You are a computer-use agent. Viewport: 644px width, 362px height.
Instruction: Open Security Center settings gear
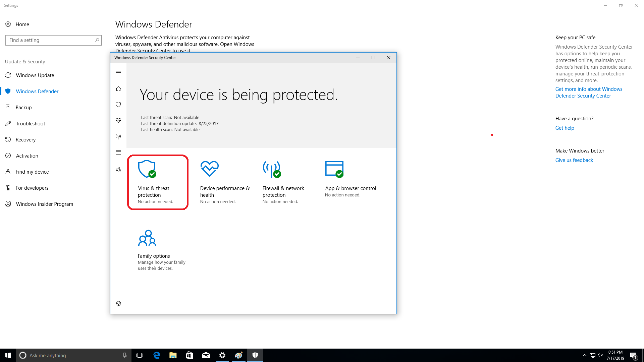click(118, 304)
